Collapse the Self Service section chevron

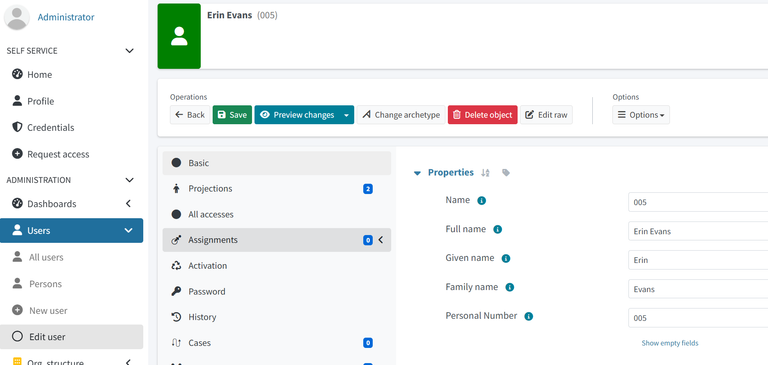coord(129,51)
